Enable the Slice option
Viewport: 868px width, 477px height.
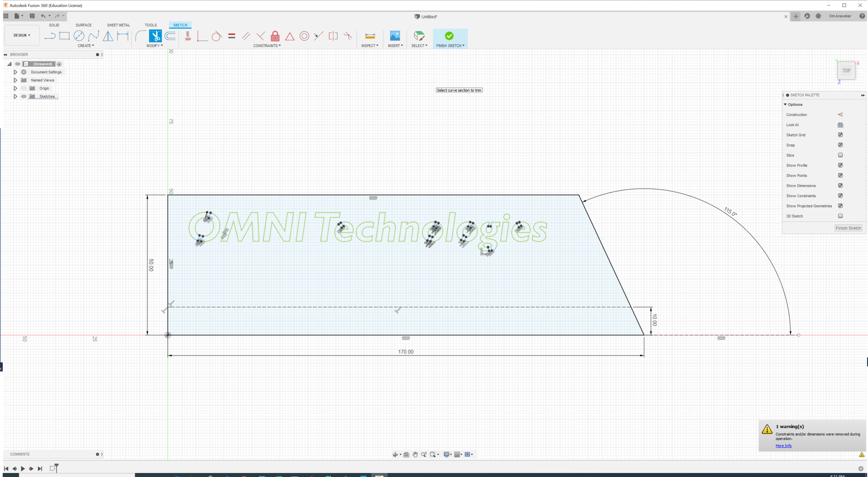click(841, 155)
